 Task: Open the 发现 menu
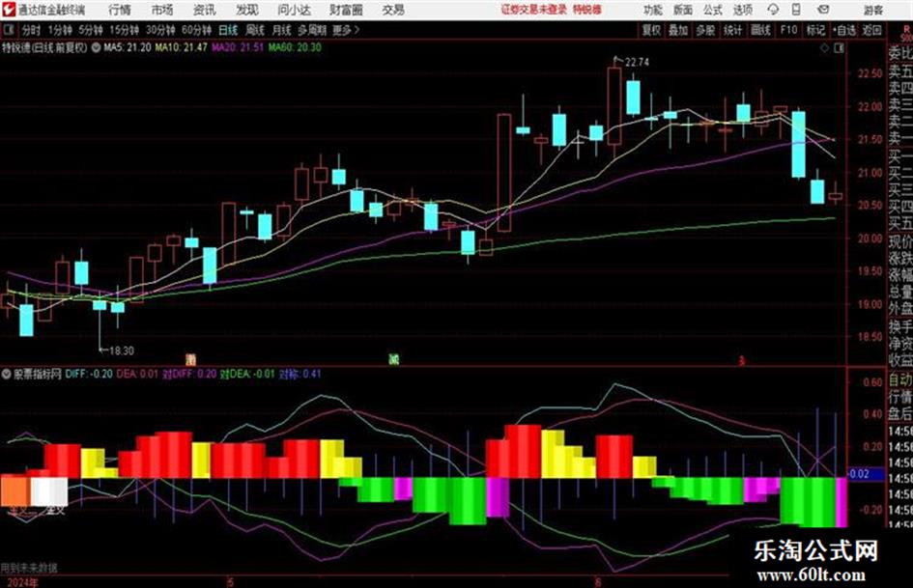pos(247,10)
